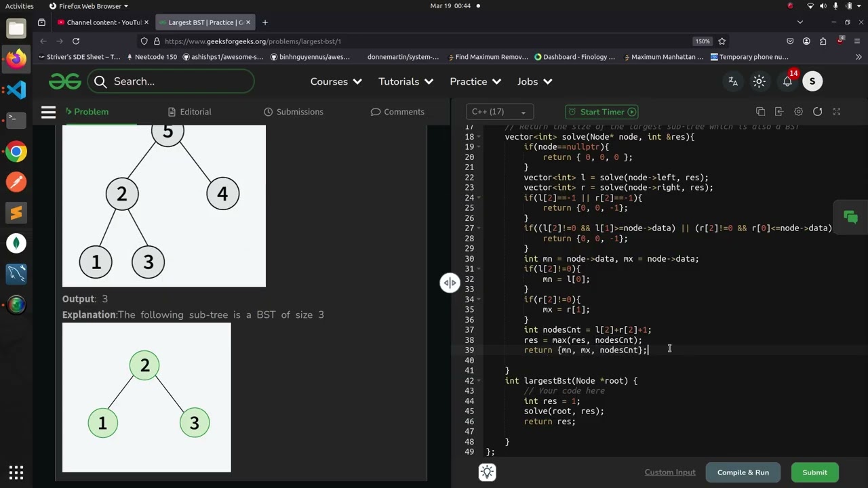Click the editor toolbar icon next to copy

[779, 112]
